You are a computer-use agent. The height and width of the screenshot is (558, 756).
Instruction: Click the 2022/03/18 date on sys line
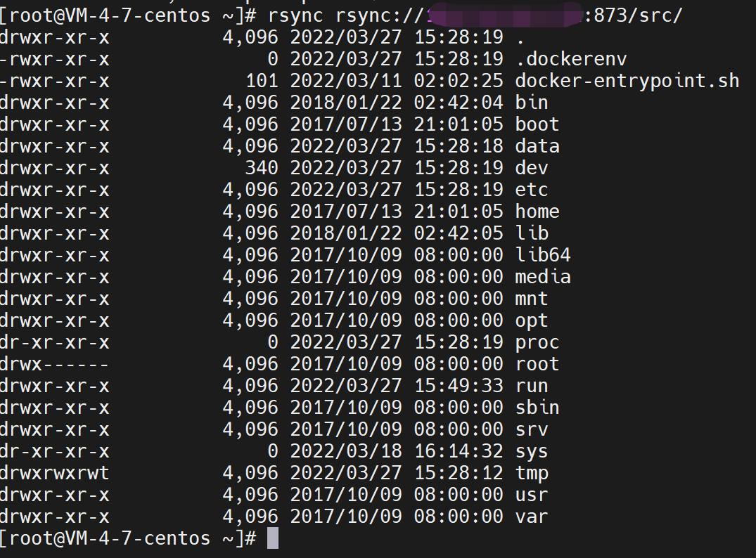pyautogui.click(x=346, y=451)
